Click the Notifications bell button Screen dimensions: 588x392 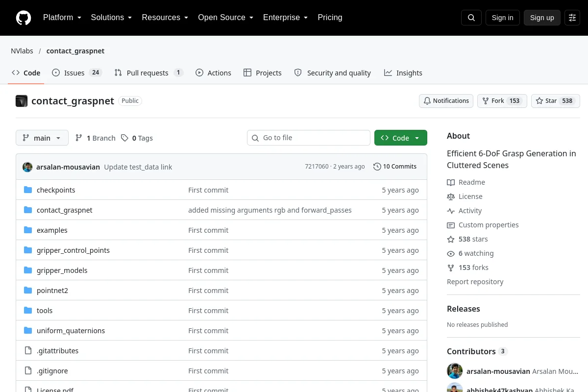click(446, 101)
